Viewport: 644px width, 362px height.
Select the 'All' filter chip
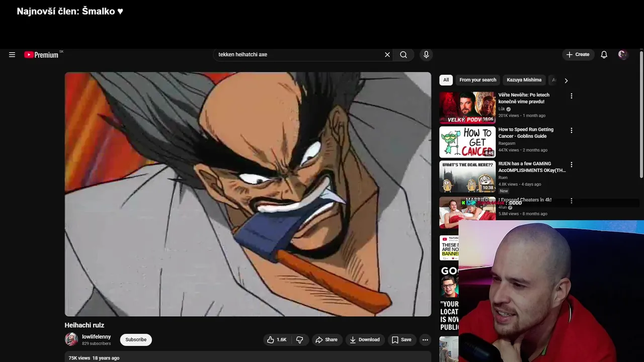pyautogui.click(x=446, y=80)
